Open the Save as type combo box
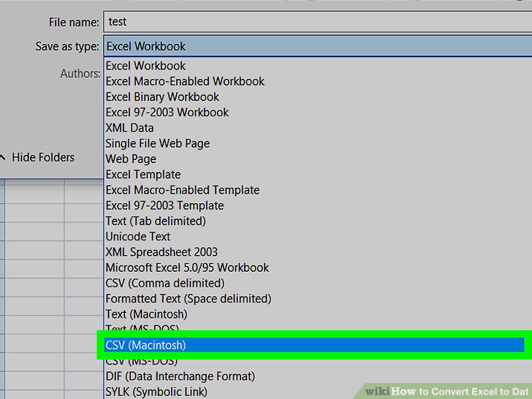The height and width of the screenshot is (399, 532). click(x=318, y=46)
